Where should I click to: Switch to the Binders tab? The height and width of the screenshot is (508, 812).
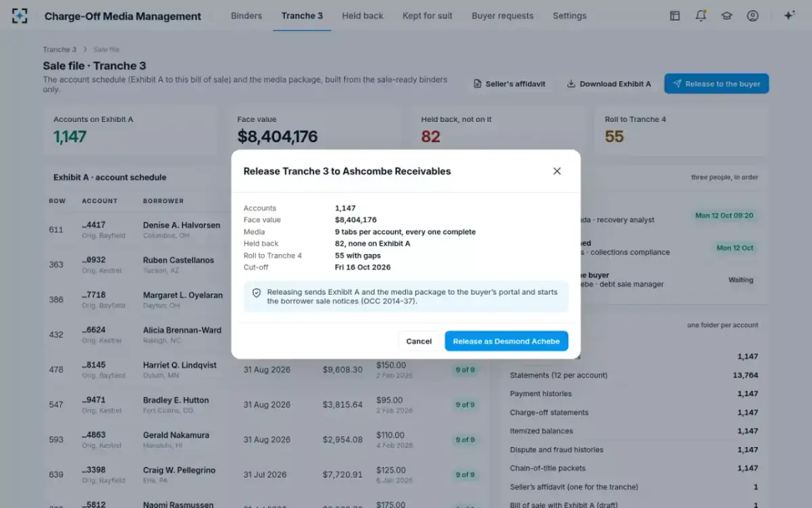(246, 16)
